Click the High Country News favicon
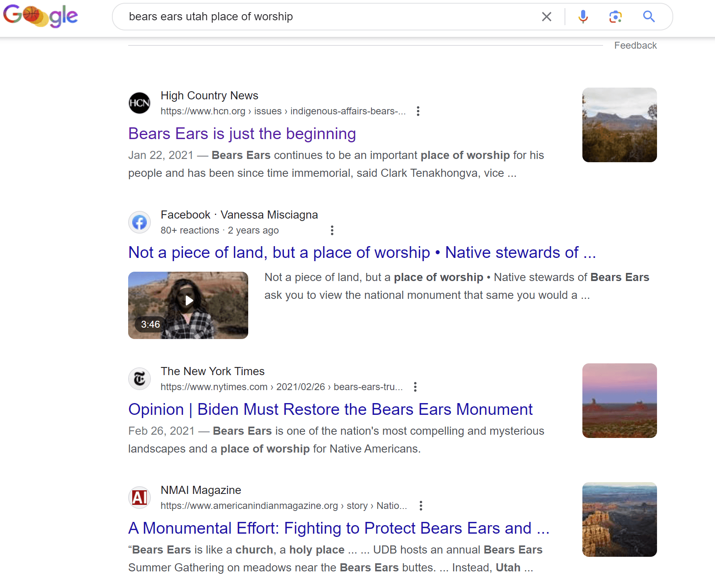This screenshot has width=715, height=588. click(x=140, y=103)
